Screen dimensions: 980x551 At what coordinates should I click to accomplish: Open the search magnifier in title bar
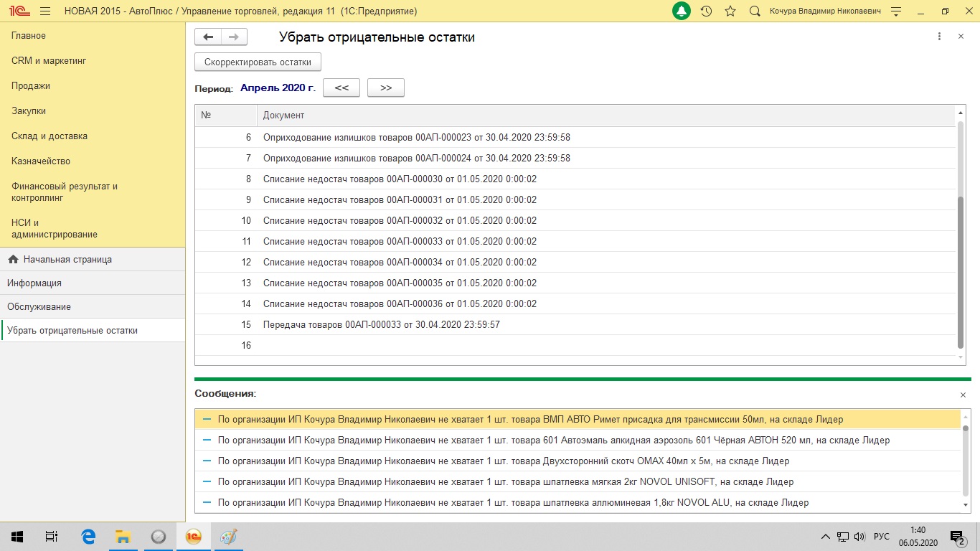pos(754,11)
